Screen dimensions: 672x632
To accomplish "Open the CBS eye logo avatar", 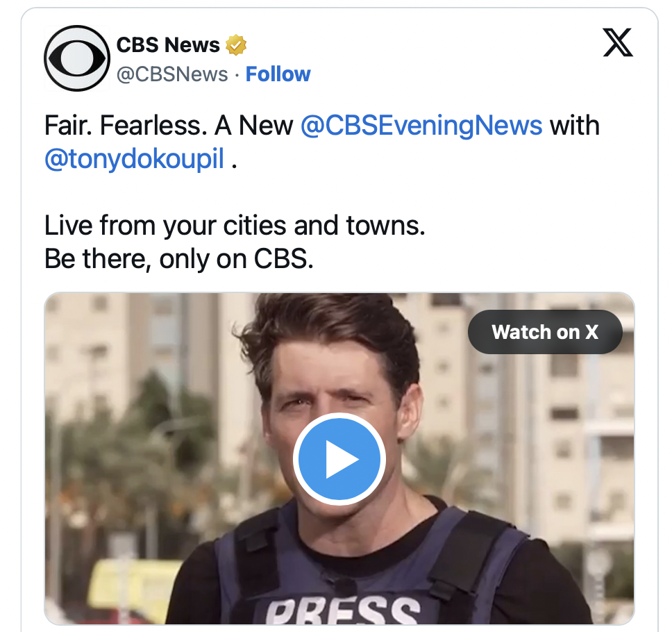I will click(77, 58).
